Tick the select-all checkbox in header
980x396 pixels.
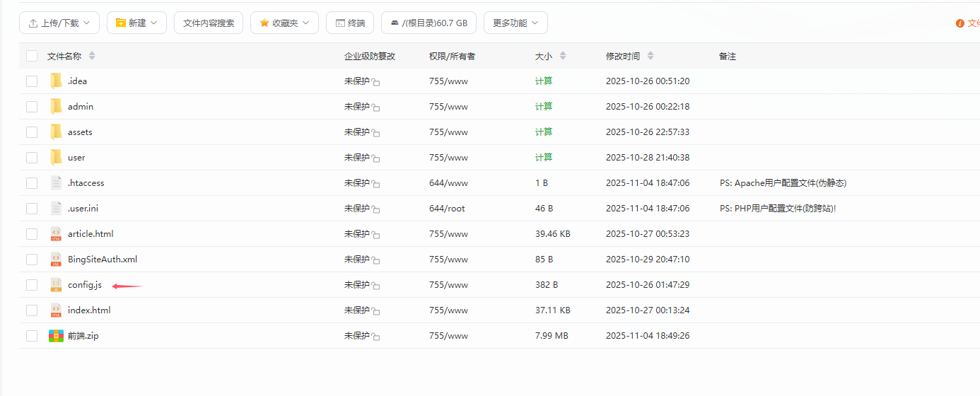[x=32, y=56]
